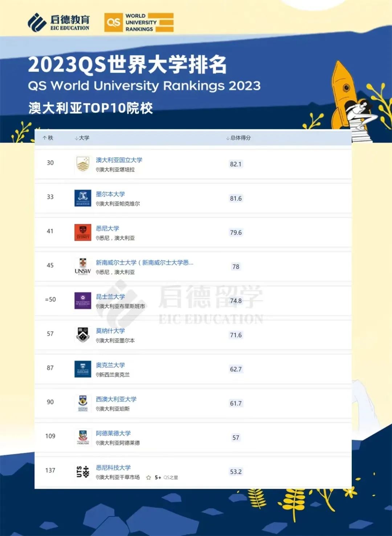
Task: Open the 昆士兰大学 link
Action: click(x=110, y=297)
